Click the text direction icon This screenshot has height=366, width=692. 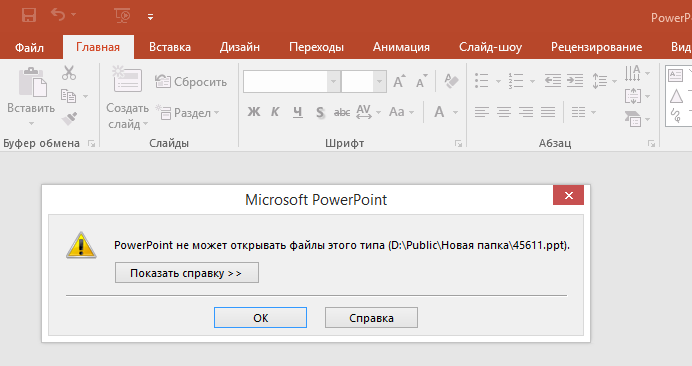pos(632,73)
